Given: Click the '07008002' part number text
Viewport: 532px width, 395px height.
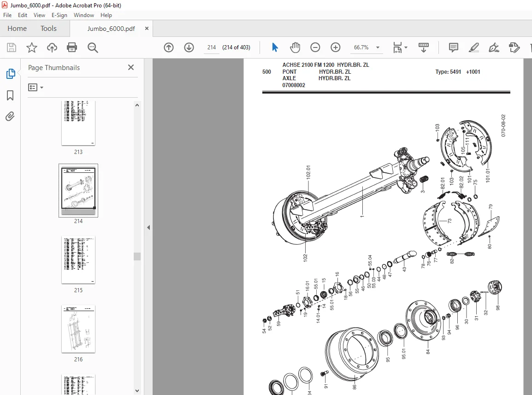Looking at the screenshot, I should (x=294, y=85).
